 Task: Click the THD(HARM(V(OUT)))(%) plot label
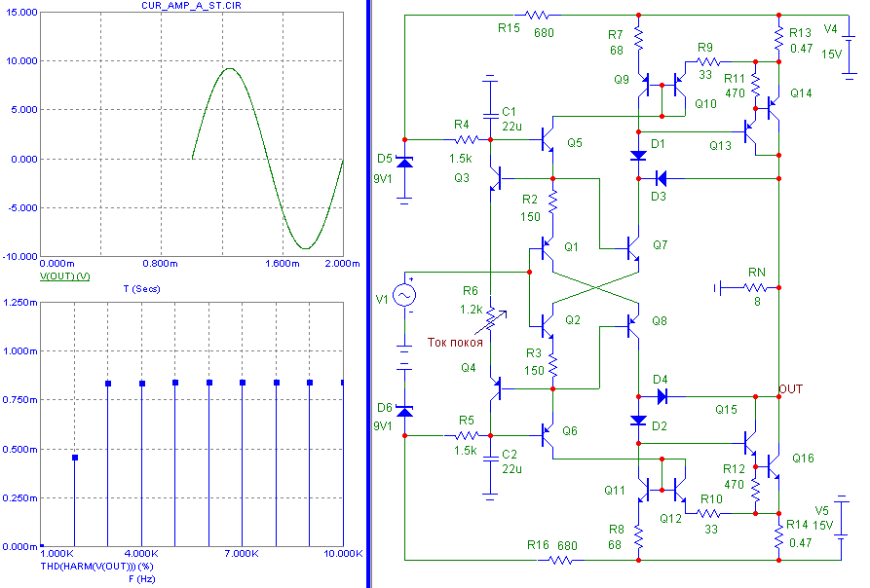[x=96, y=567]
